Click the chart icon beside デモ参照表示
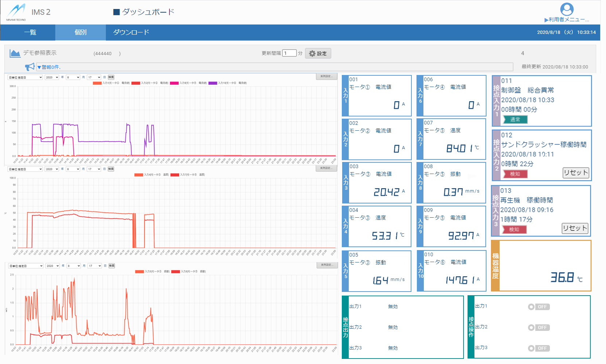The width and height of the screenshot is (606, 364). point(15,54)
